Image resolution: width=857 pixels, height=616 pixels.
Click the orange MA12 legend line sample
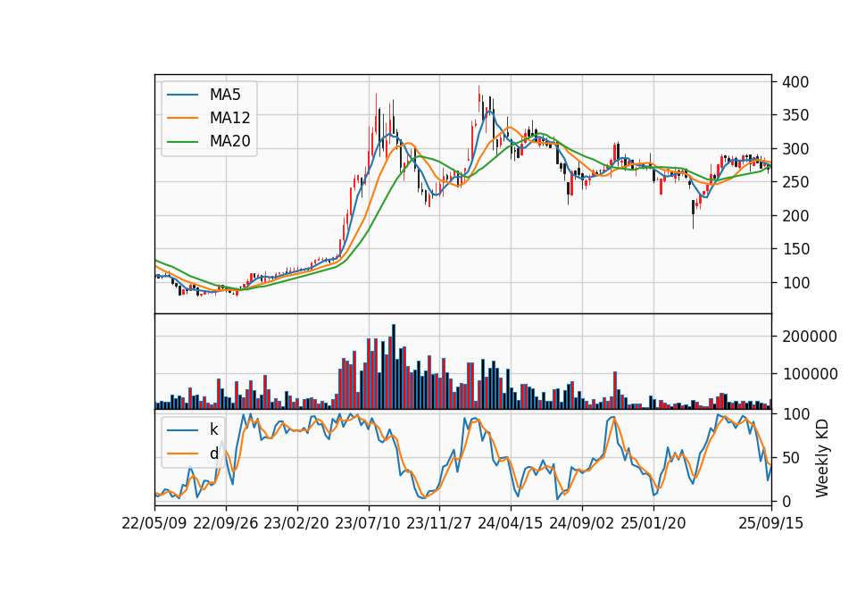(x=182, y=118)
